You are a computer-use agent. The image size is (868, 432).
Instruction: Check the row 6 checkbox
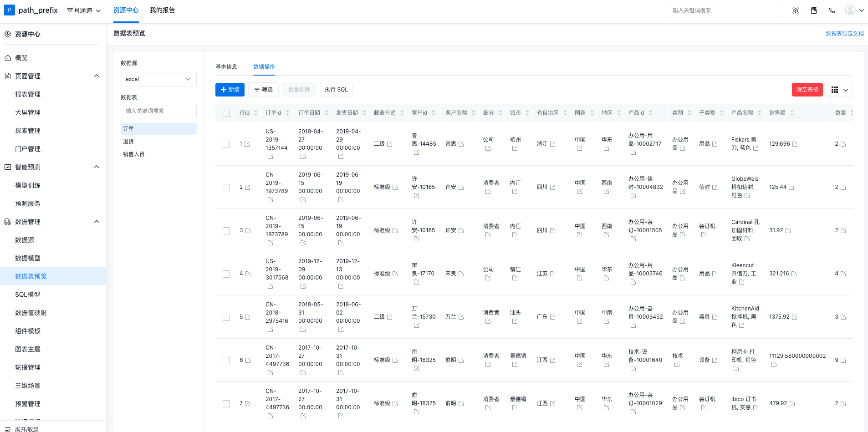(x=226, y=361)
